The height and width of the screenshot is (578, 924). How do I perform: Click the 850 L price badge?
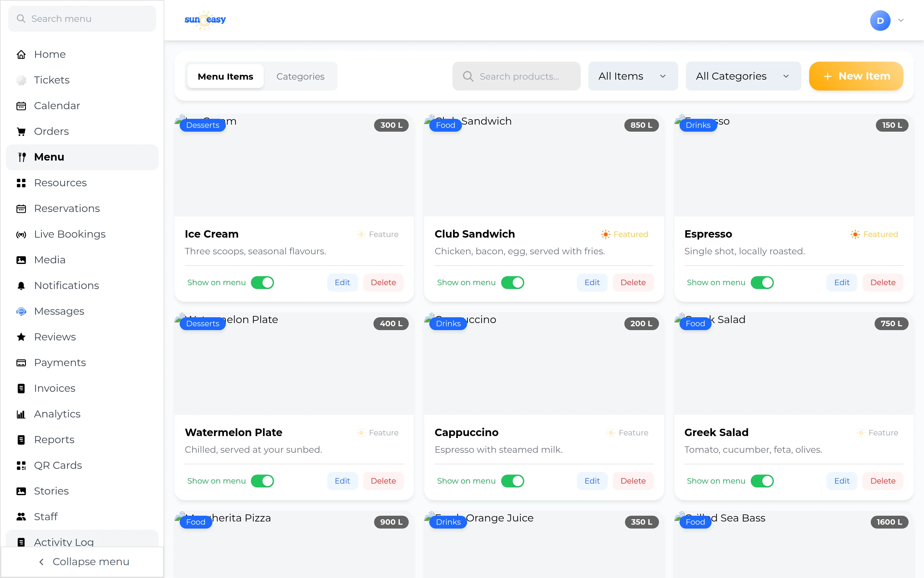(641, 125)
